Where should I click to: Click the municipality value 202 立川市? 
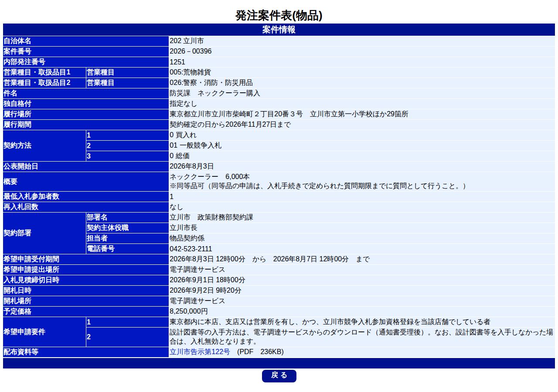pos(187,41)
